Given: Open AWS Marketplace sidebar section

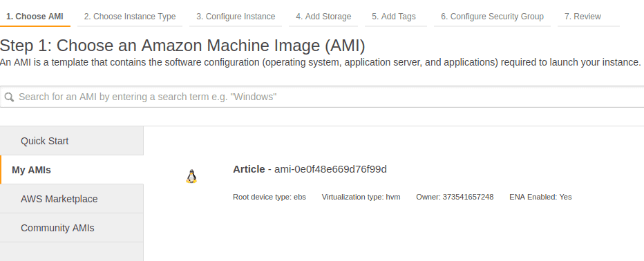Looking at the screenshot, I should (x=71, y=199).
